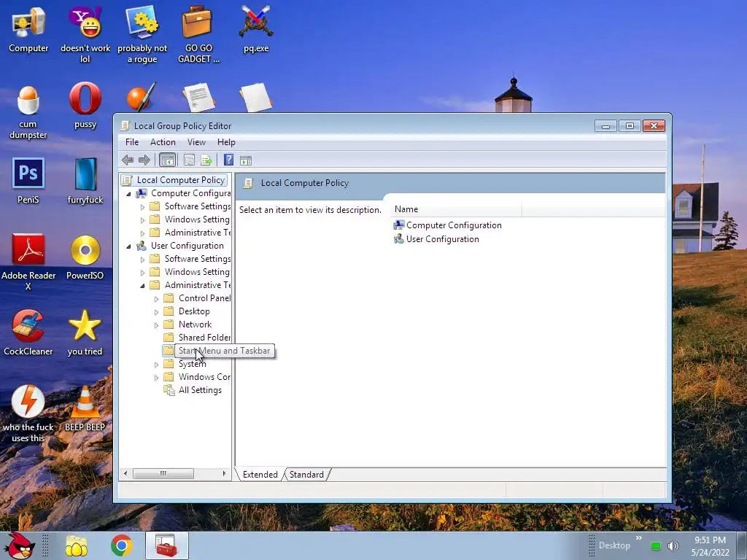This screenshot has width=747, height=560.
Task: Click the tree pane's scroll right arrow
Action: tap(225, 473)
